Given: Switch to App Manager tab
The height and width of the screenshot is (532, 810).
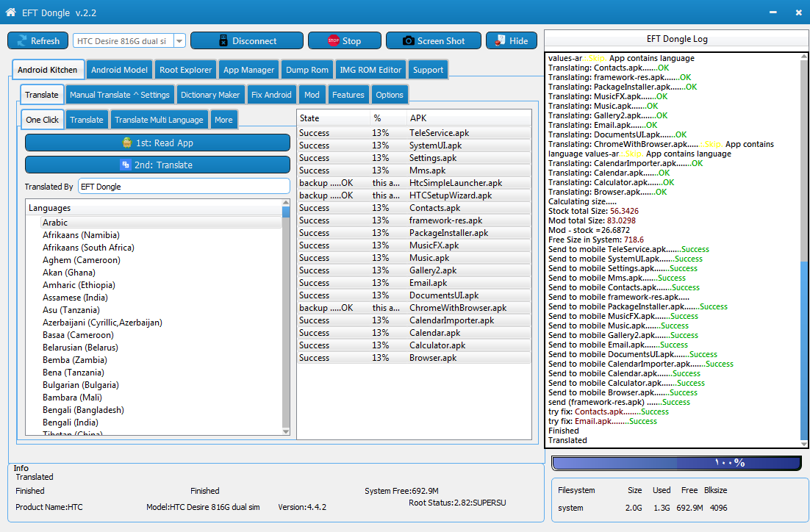Looking at the screenshot, I should pyautogui.click(x=249, y=70).
